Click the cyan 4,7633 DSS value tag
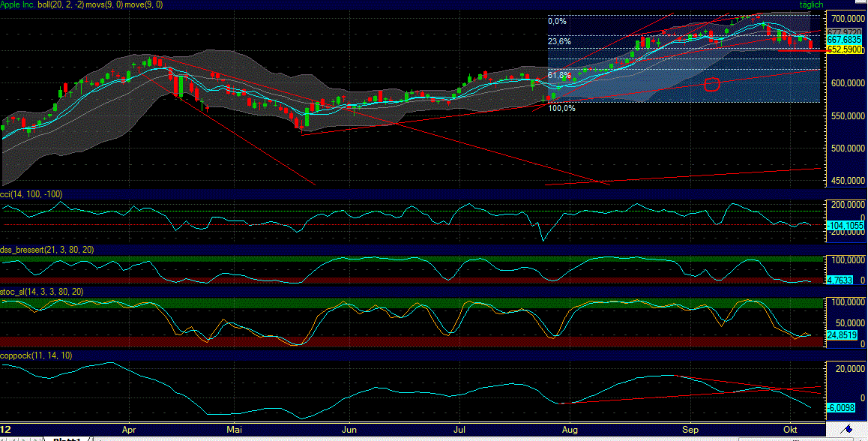 840,281
